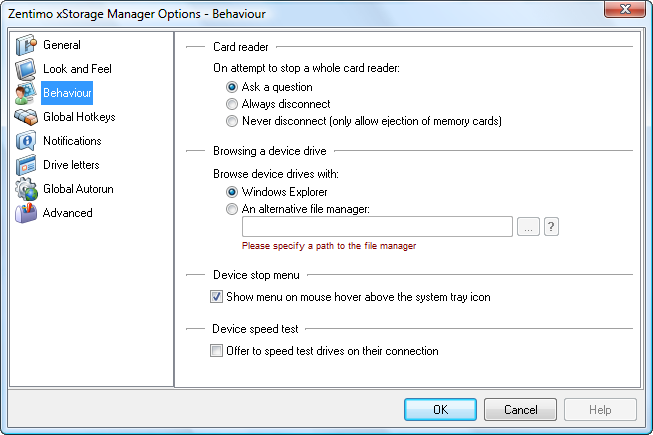Viewport: 653px width, 435px height.
Task: Open Global Hotkeys settings
Action: [x=79, y=117]
